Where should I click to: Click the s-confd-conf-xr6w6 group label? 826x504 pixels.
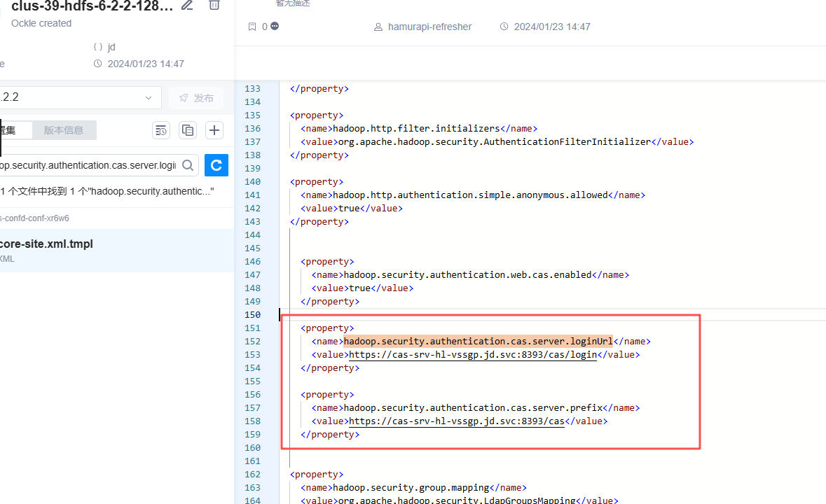(34, 218)
